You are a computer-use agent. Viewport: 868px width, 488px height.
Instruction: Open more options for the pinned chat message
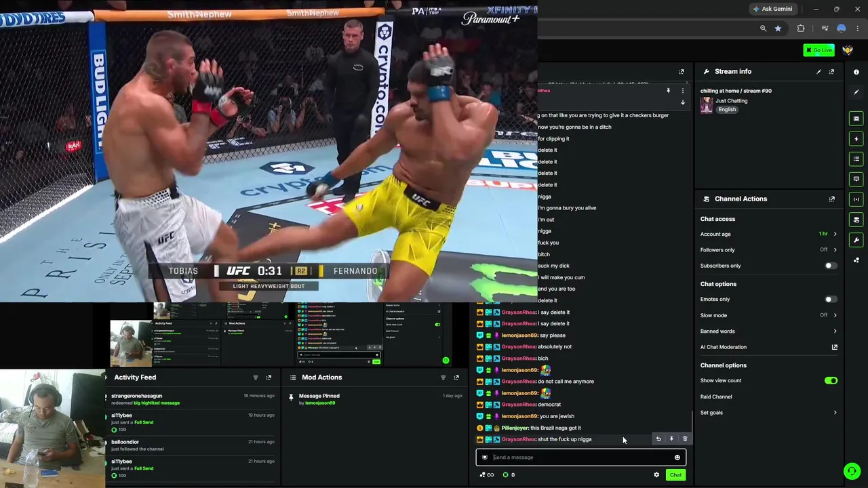pyautogui.click(x=683, y=91)
